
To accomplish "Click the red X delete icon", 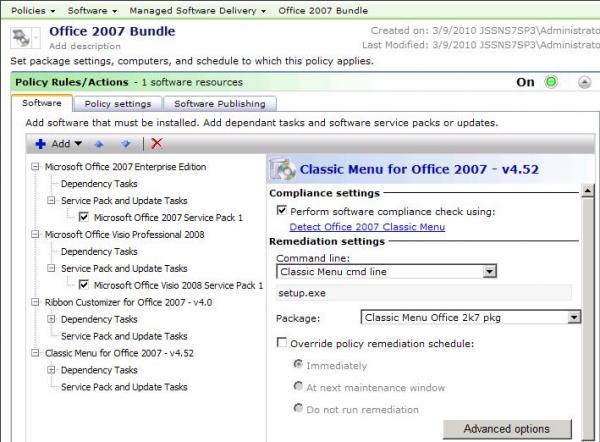I will [x=157, y=143].
